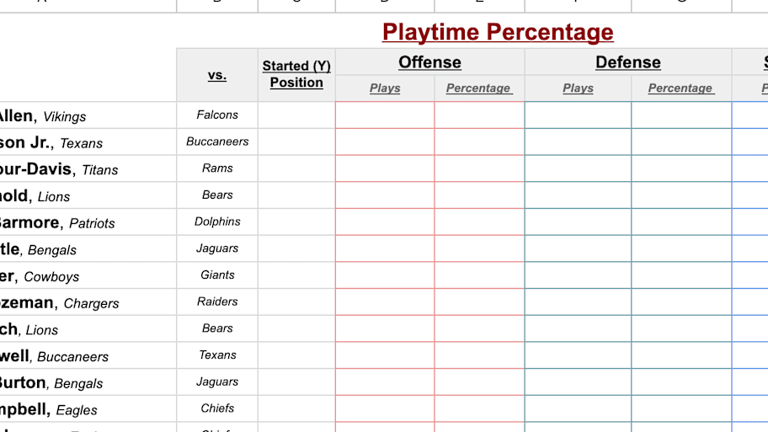Click the Started (Y) Position header

296,75
